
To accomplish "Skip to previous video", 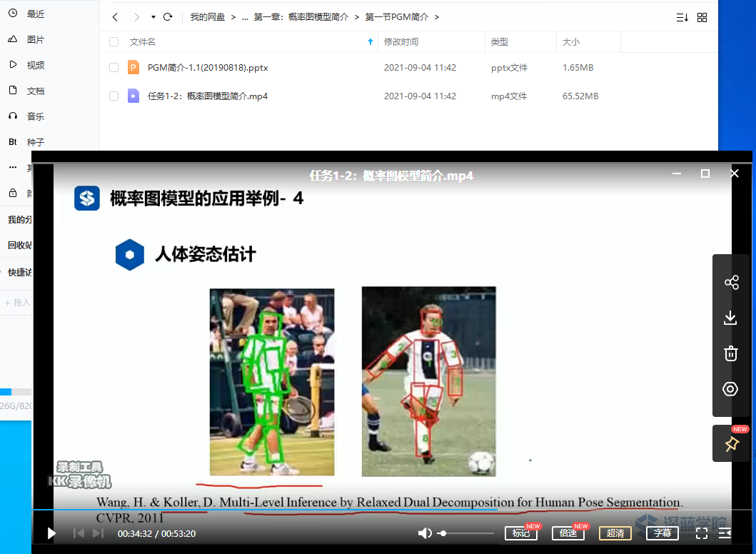I will click(x=79, y=533).
